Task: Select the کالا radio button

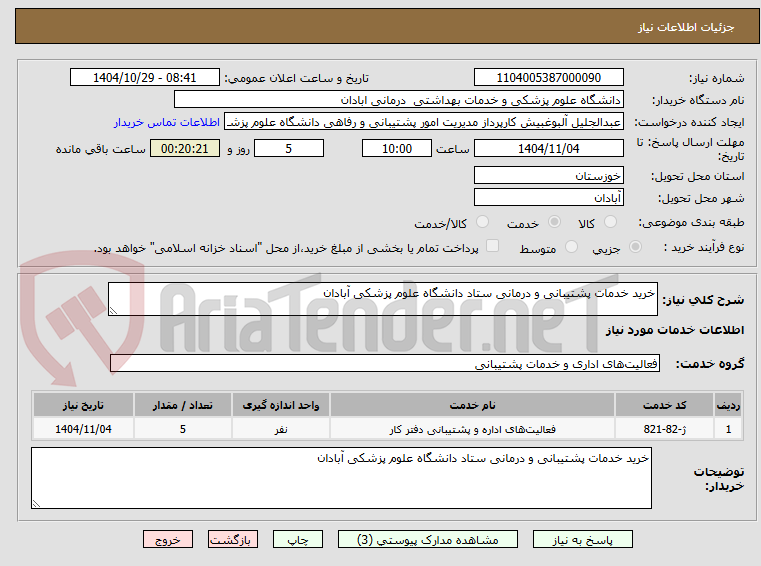Action: pos(610,222)
